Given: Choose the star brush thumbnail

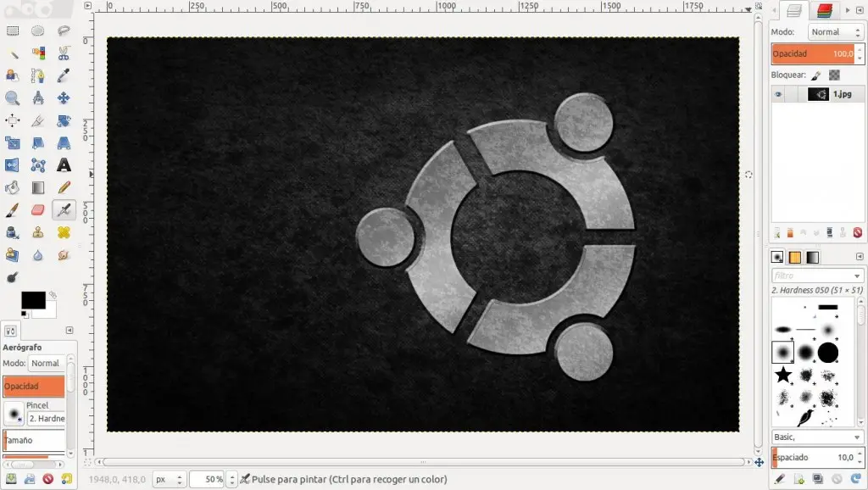Looking at the screenshot, I should [x=782, y=375].
